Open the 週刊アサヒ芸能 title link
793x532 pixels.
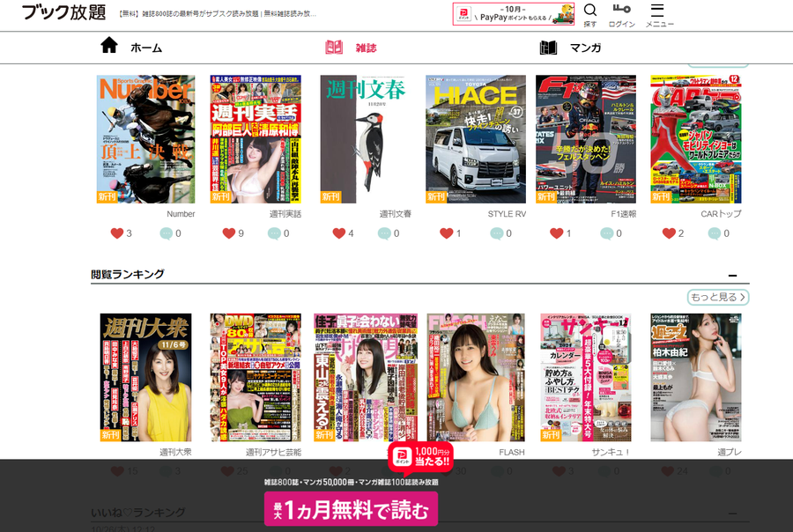click(x=274, y=452)
